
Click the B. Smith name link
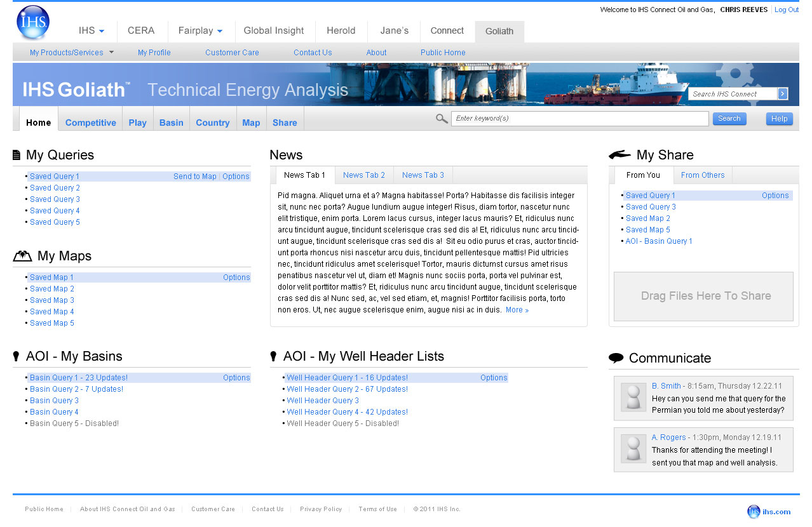tap(667, 386)
